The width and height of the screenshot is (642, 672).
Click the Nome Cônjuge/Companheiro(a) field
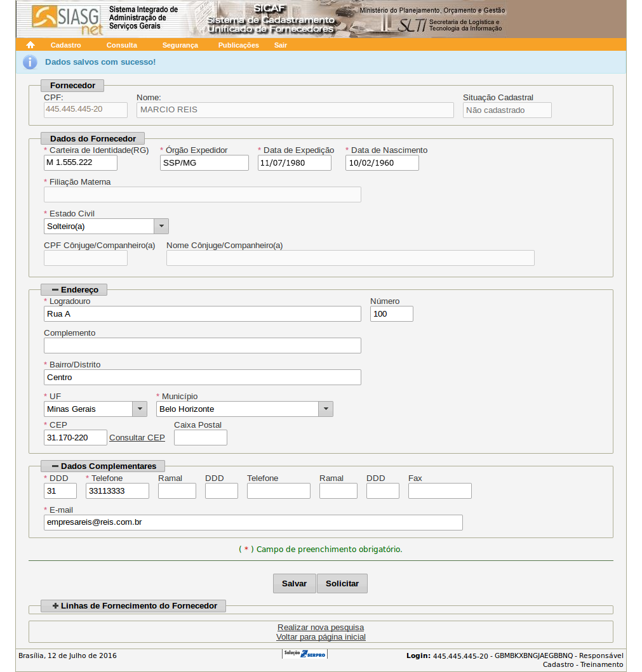coord(351,258)
